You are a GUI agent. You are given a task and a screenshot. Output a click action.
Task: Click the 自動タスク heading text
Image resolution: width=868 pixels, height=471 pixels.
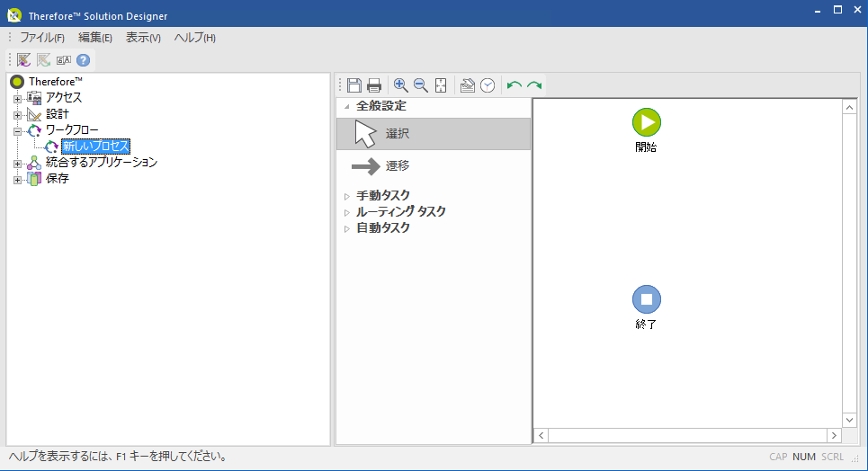click(383, 227)
